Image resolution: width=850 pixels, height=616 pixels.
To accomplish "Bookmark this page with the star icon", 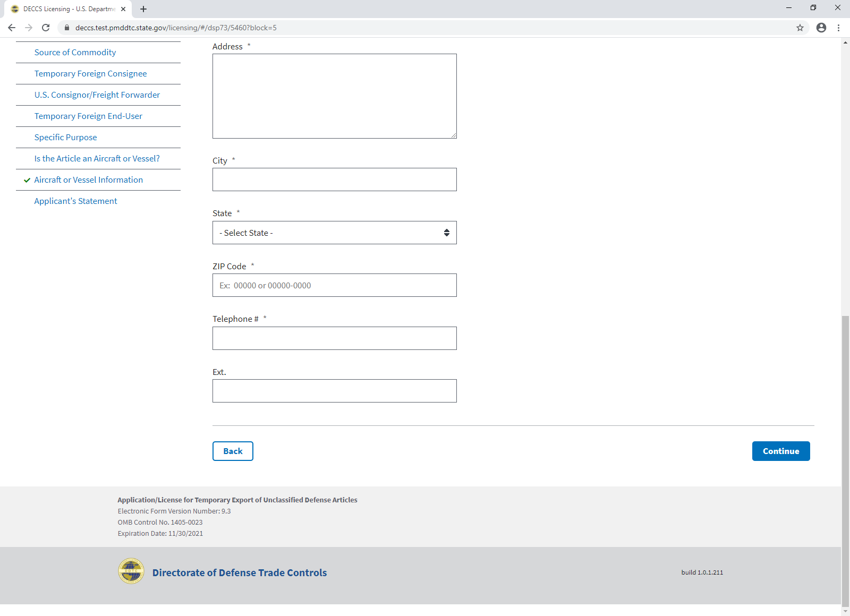I will (800, 28).
